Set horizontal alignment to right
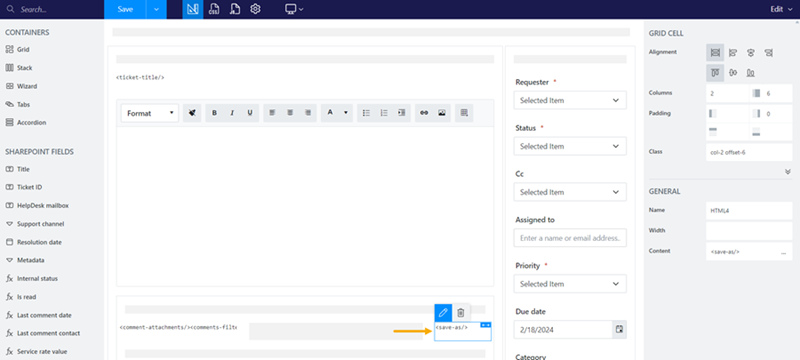Viewport: 800px width, 360px height. coord(768,53)
